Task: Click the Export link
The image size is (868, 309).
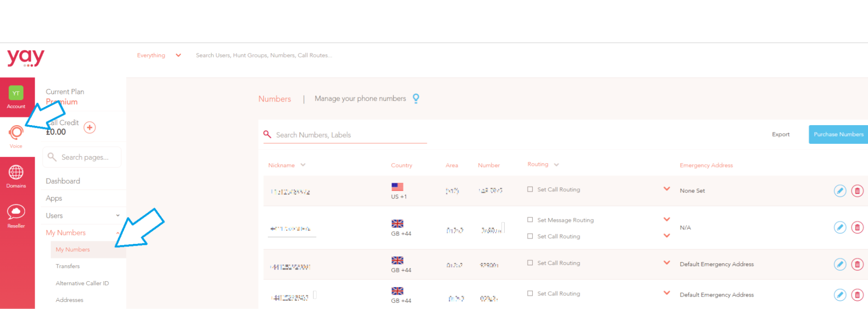Action: pyautogui.click(x=781, y=134)
